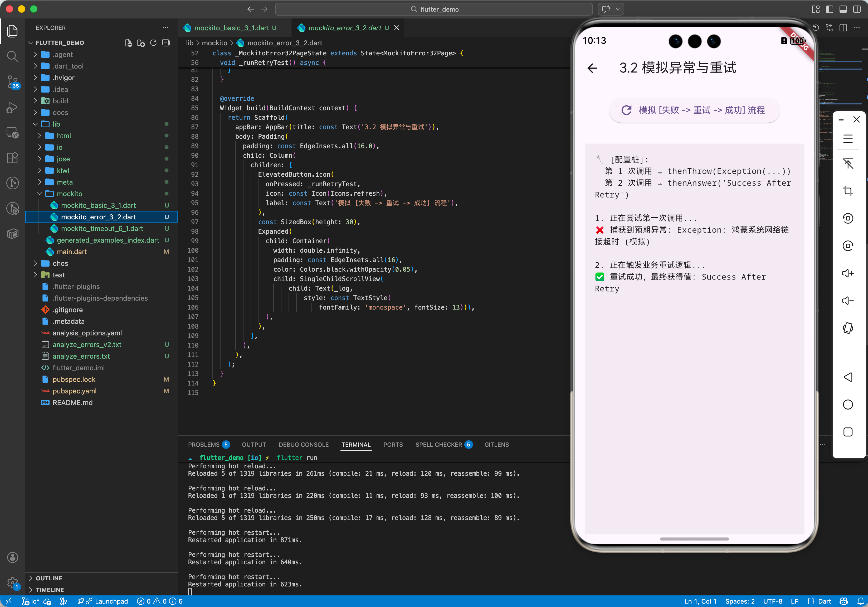Viewport: 868px width, 607px height.
Task: Refresh the Explorer file tree
Action: 153,43
